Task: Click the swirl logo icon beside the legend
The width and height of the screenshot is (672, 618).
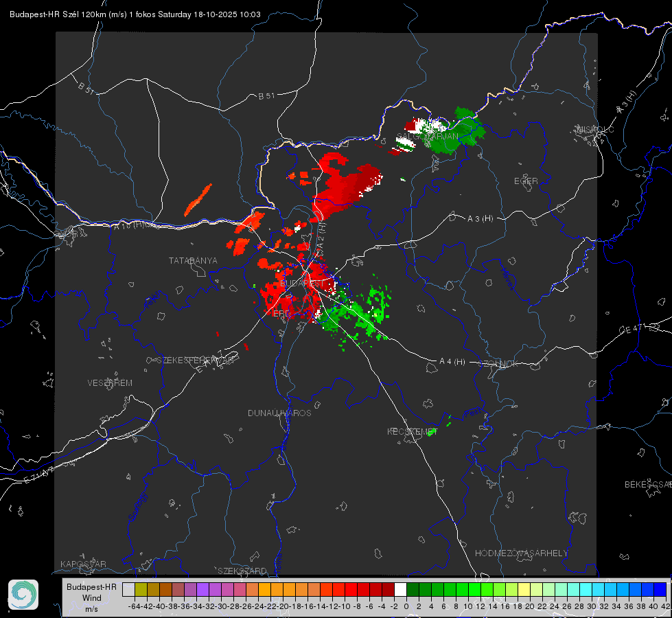Action: point(23,595)
